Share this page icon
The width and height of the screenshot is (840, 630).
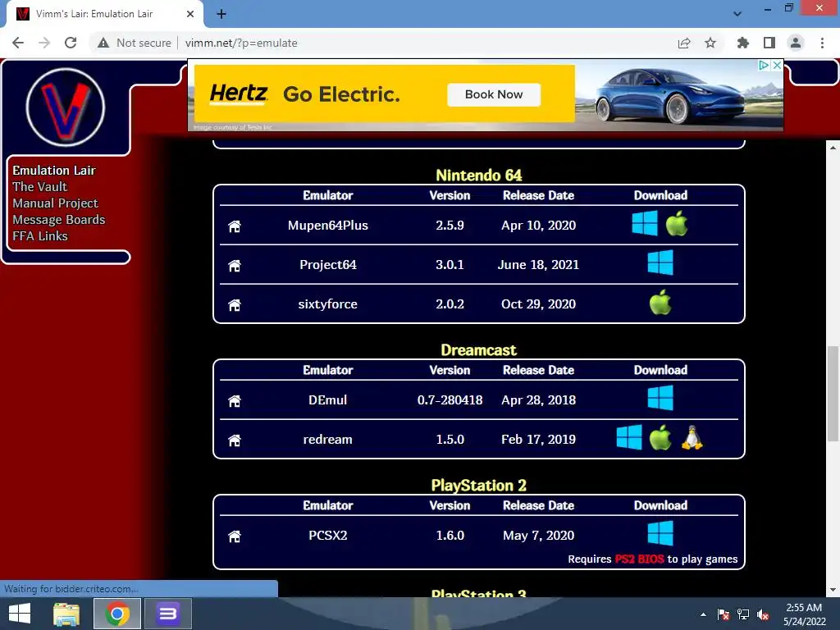click(x=684, y=43)
